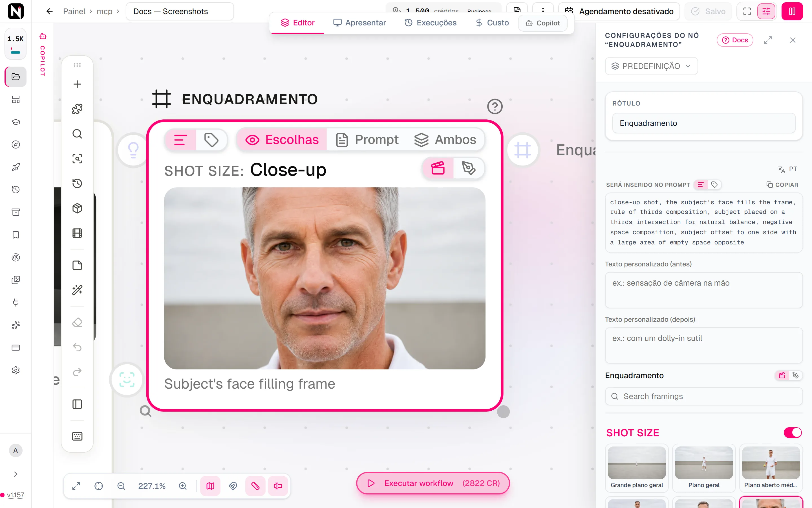
Task: Switch to the Apresentar tab
Action: coord(359,23)
